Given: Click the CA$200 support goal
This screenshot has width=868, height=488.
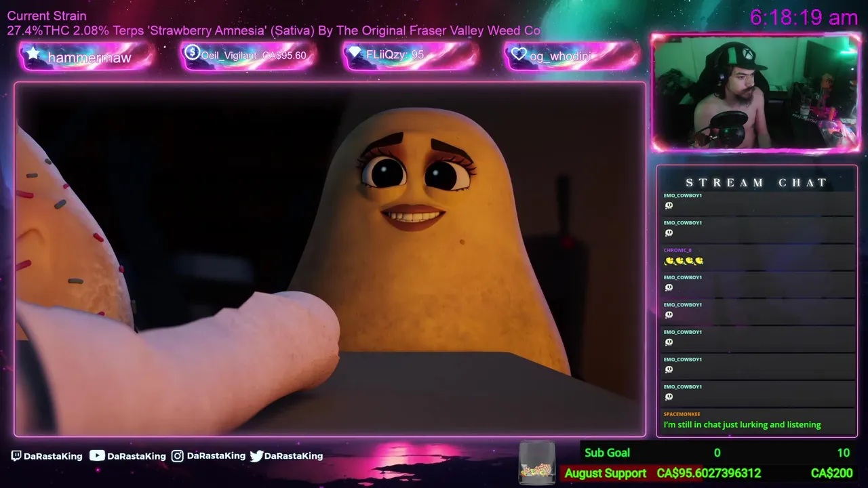Looking at the screenshot, I should tap(831, 473).
